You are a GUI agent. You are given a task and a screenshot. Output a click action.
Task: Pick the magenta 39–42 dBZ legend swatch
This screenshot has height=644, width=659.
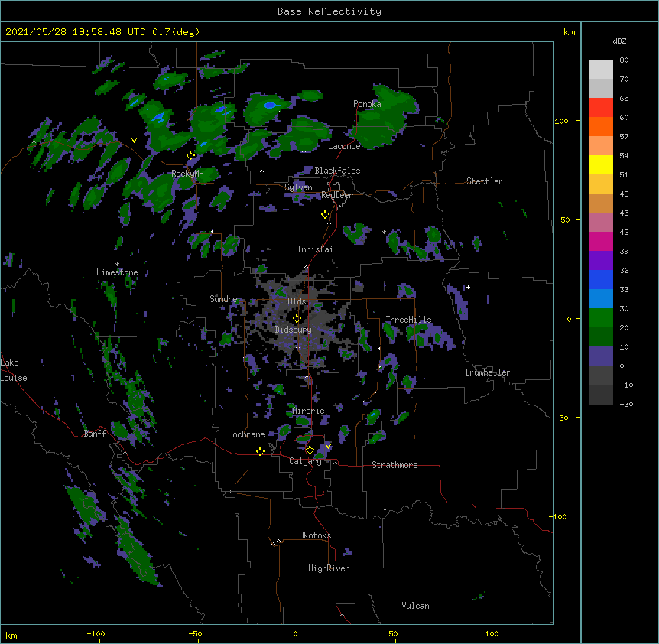[601, 241]
